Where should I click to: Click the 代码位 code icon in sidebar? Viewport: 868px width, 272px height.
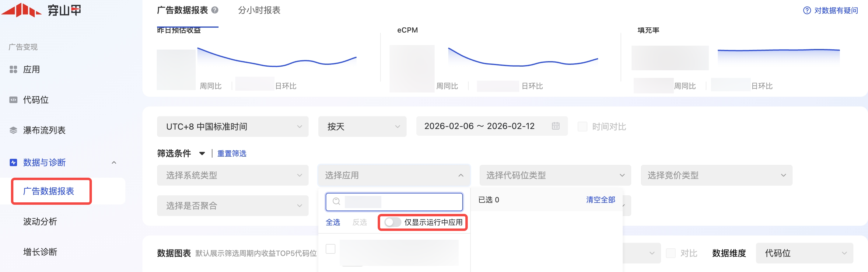point(13,100)
